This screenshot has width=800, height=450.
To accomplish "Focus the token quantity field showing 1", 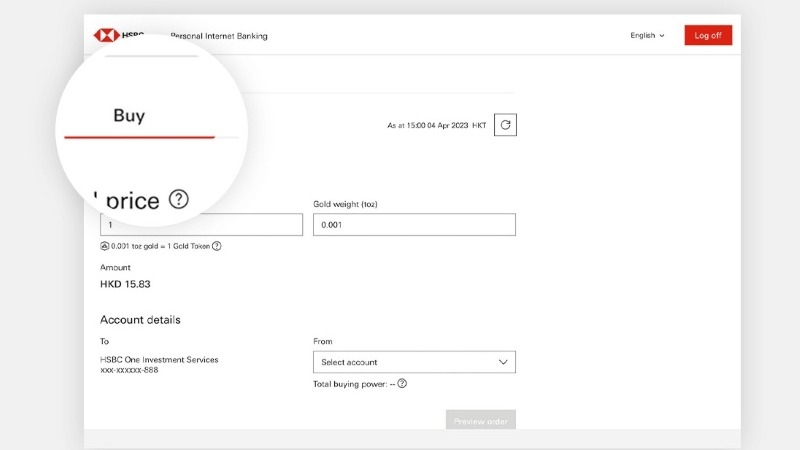I will tap(202, 224).
